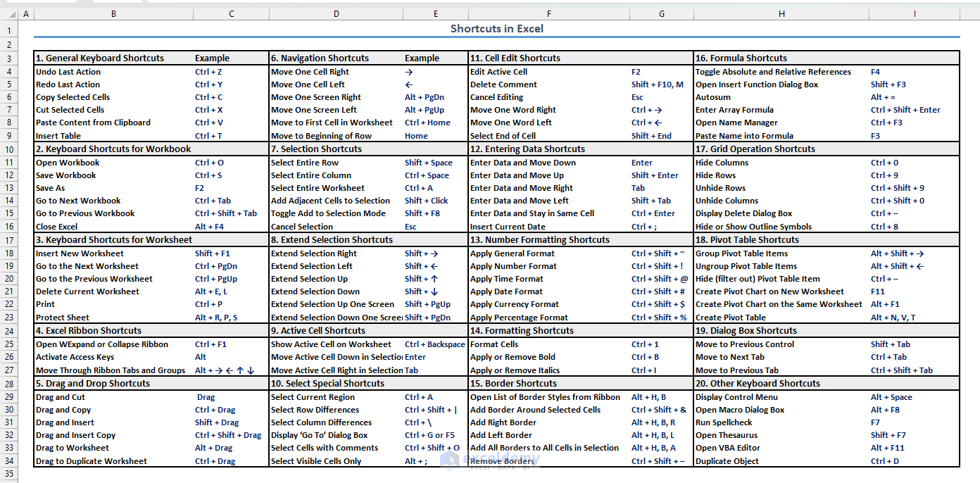Screen dimensions: 980x483
Task: Click the 'Open Name Manager' cell
Action: (781, 123)
